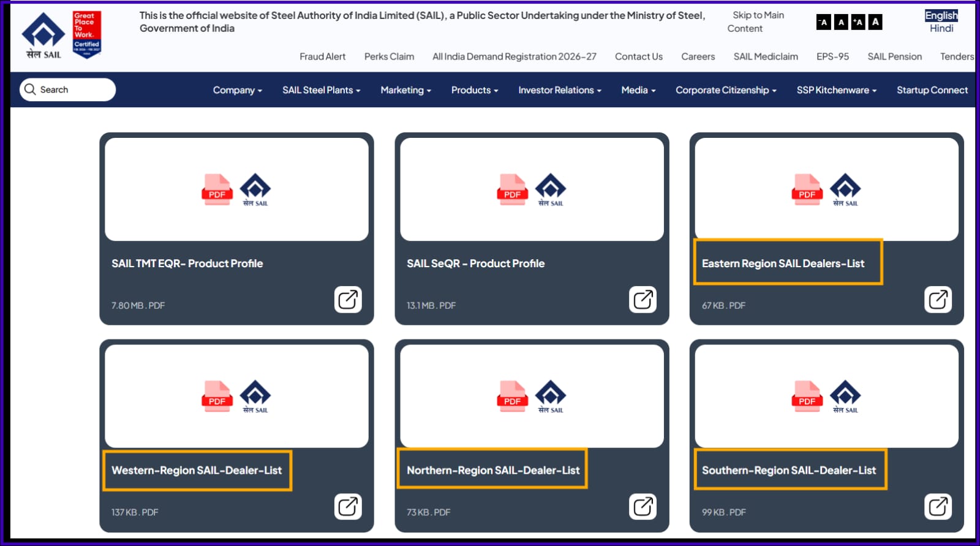Click the 73 KB . PDF file size text

click(x=428, y=512)
